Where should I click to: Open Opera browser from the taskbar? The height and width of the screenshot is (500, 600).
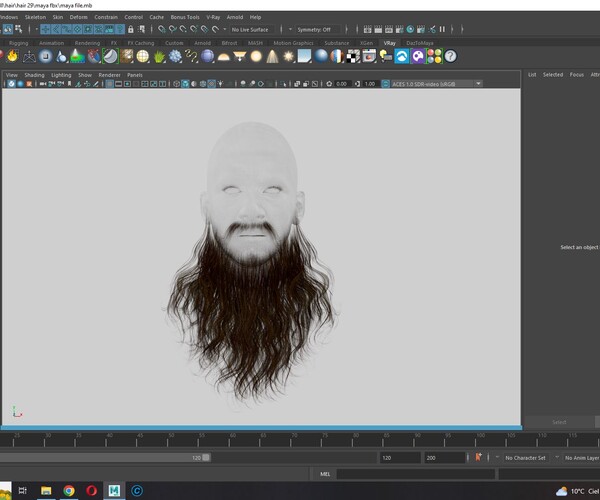pos(91,490)
